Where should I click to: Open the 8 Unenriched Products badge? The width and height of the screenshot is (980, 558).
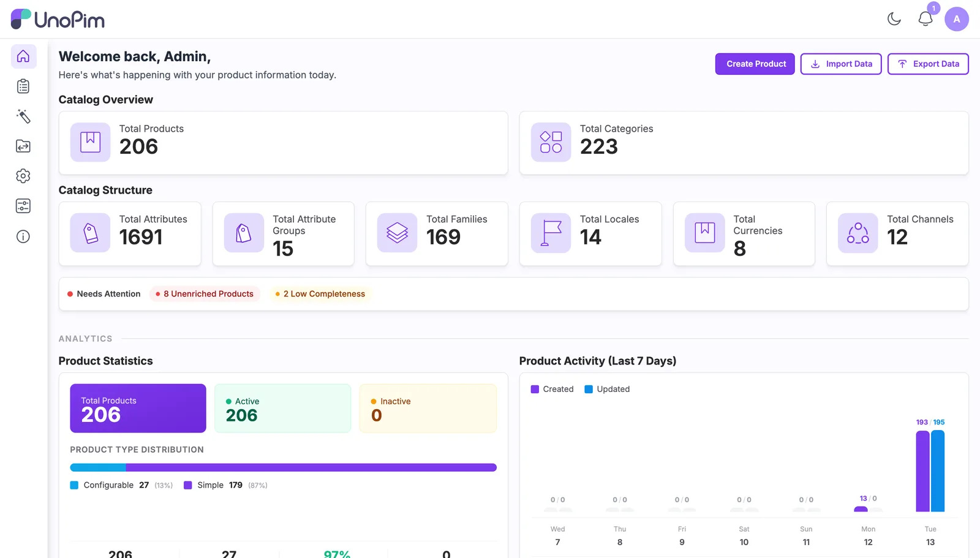click(x=205, y=294)
